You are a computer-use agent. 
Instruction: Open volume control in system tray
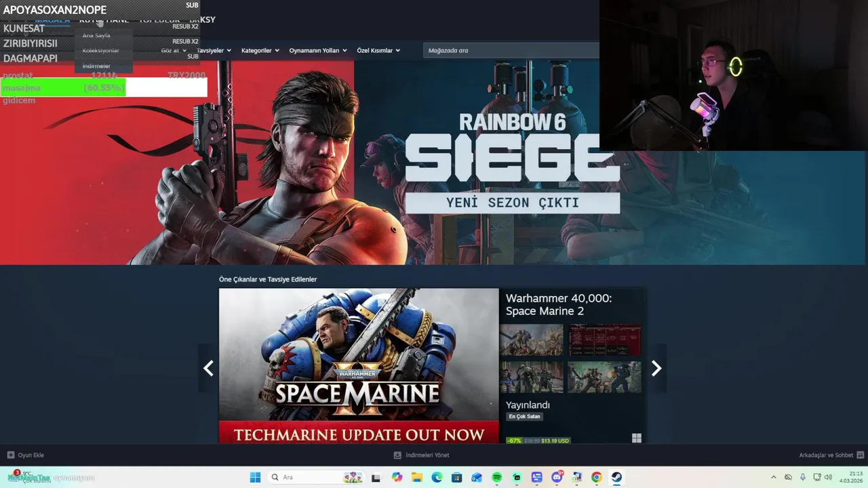point(828,477)
